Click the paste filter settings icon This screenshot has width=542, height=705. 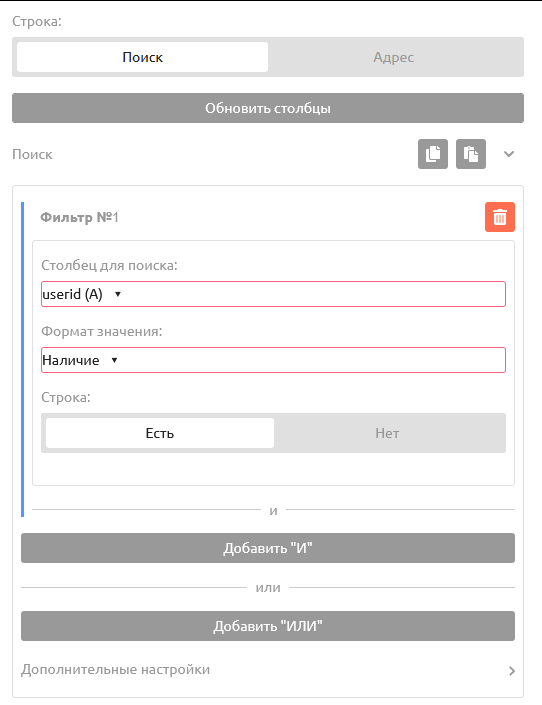471,154
